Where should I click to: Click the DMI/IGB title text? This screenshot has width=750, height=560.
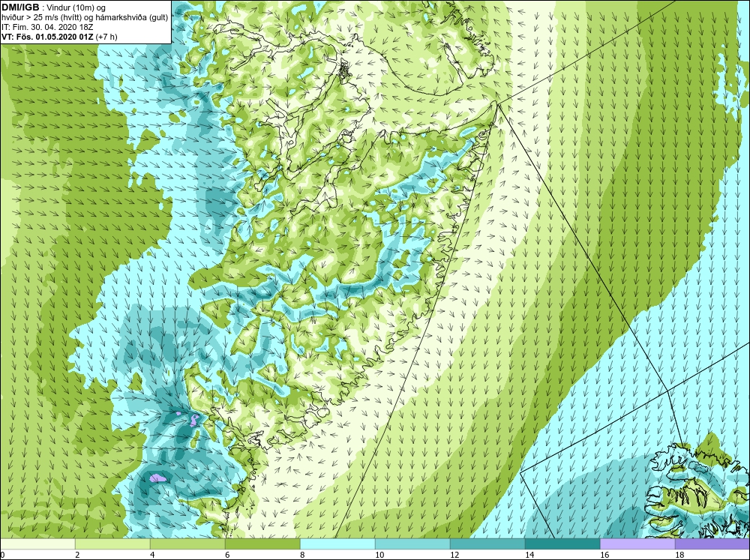click(x=20, y=7)
